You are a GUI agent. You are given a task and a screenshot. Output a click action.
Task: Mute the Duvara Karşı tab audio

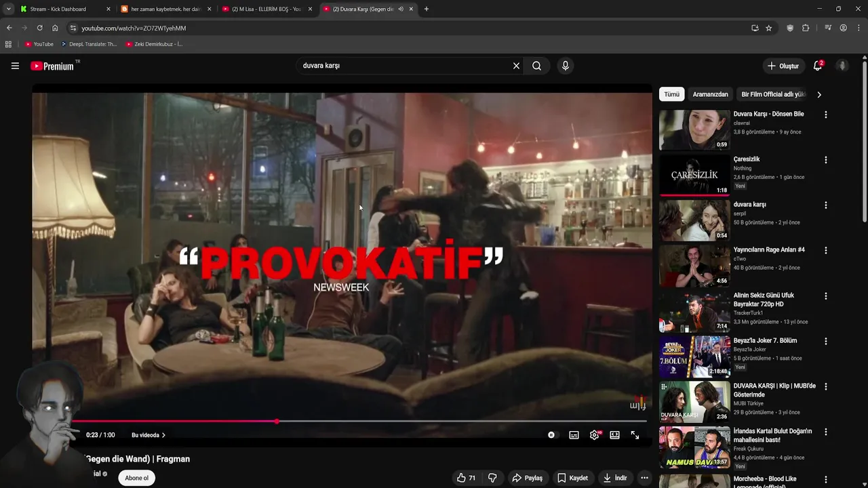401,9
